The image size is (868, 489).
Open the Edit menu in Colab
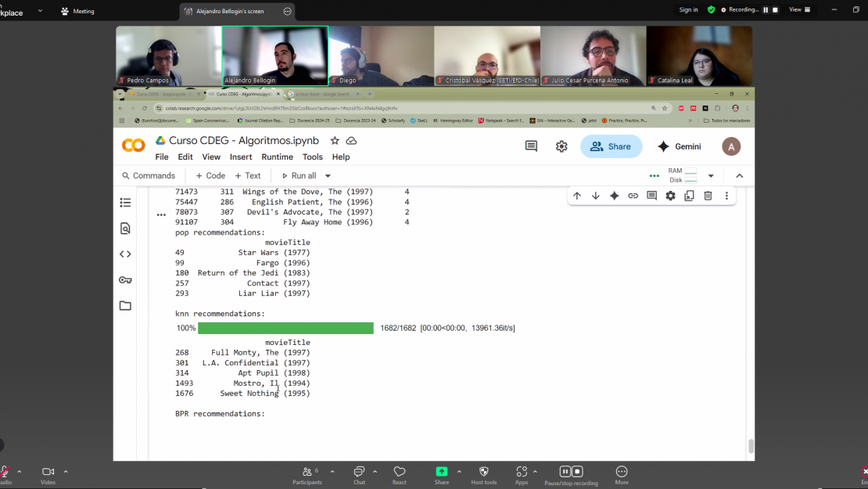185,157
